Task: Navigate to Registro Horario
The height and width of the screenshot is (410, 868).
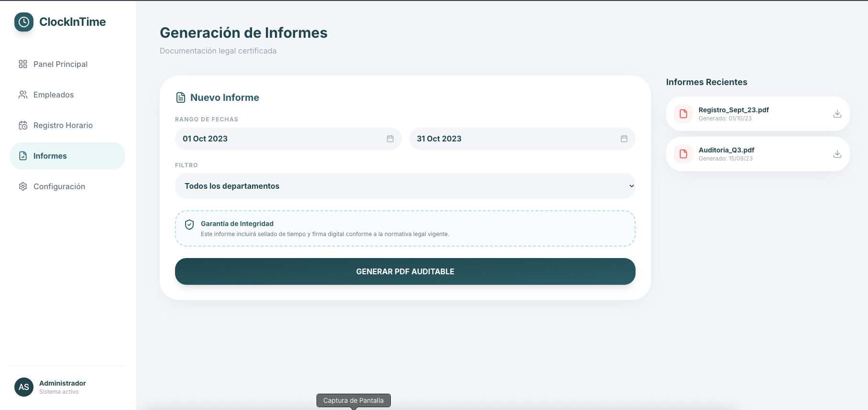Action: pos(63,125)
